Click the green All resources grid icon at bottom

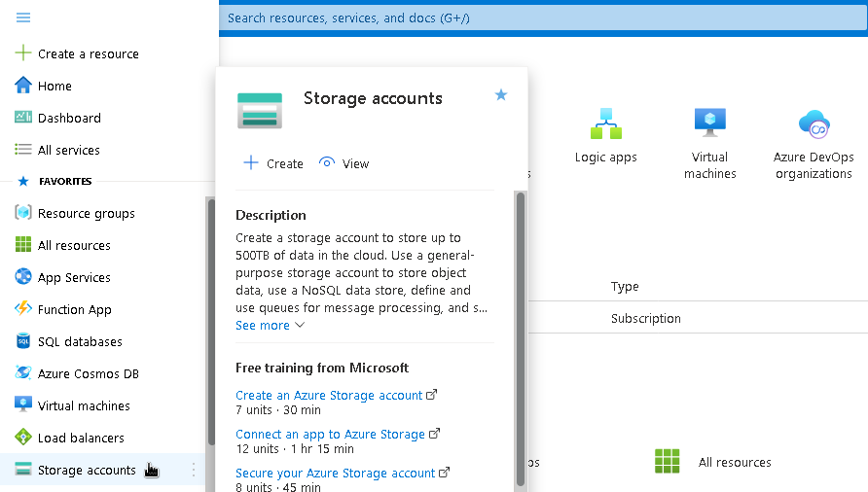point(667,461)
